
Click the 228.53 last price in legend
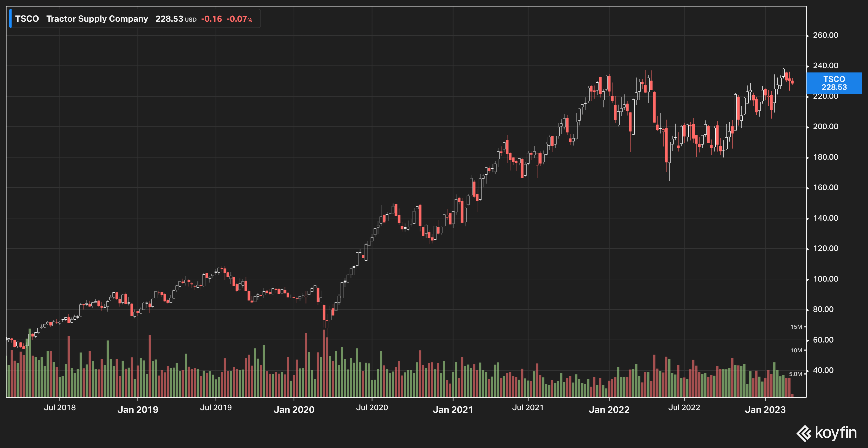[169, 19]
